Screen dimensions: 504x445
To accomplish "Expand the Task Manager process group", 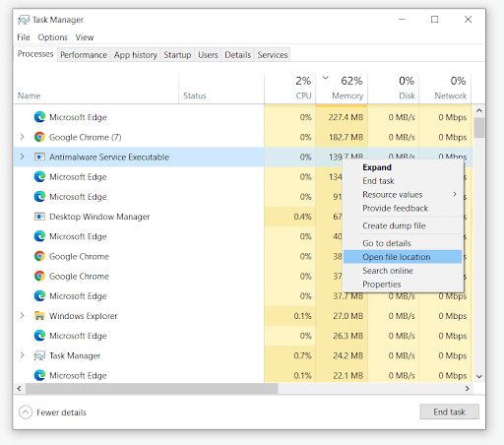I will tap(22, 355).
